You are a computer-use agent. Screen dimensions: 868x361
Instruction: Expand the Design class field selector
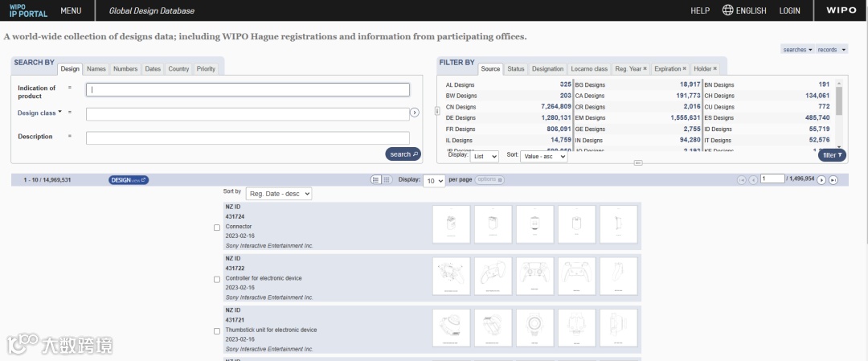[x=39, y=113]
